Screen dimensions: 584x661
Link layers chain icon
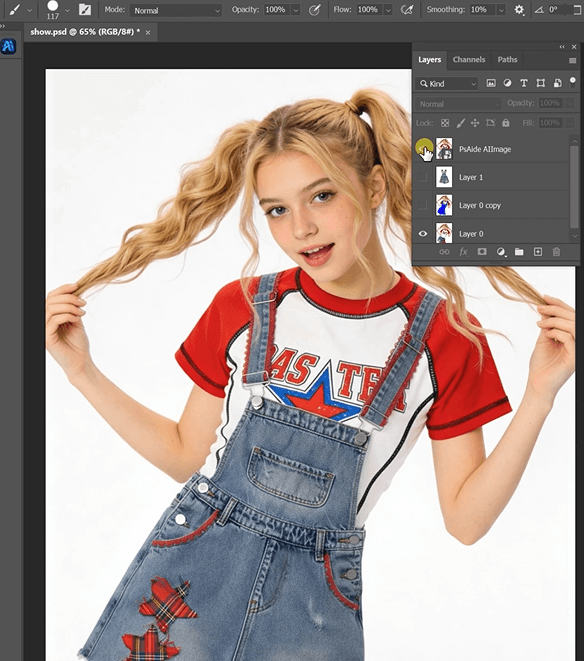point(444,252)
